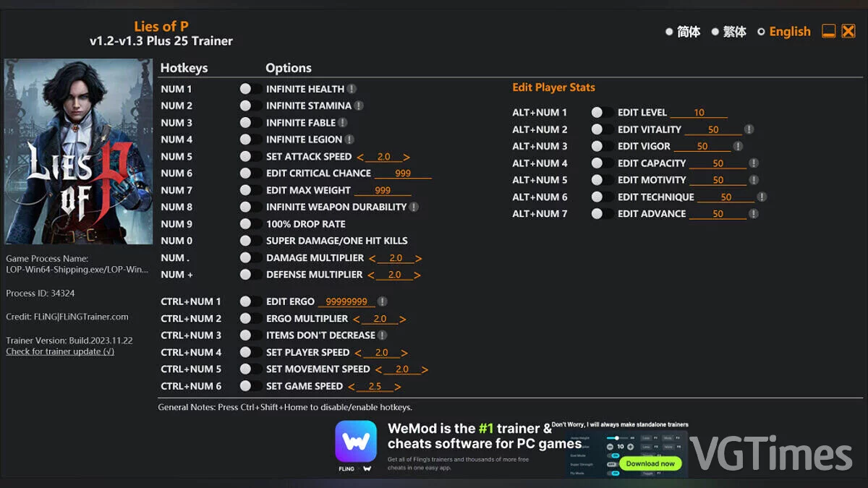868x488 pixels.
Task: Toggle Super Damage/One Hit Kills
Action: click(x=250, y=241)
